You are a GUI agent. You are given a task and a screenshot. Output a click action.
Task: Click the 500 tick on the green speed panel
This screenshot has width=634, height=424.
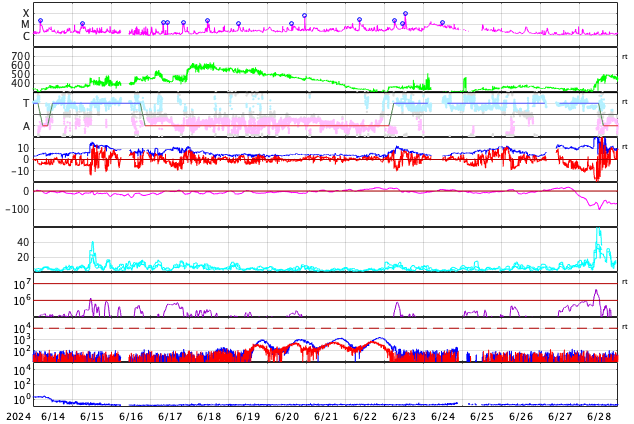coord(21,74)
